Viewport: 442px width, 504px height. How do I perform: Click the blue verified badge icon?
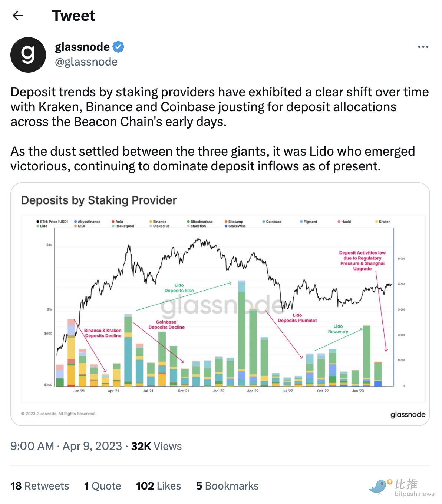coord(118,47)
